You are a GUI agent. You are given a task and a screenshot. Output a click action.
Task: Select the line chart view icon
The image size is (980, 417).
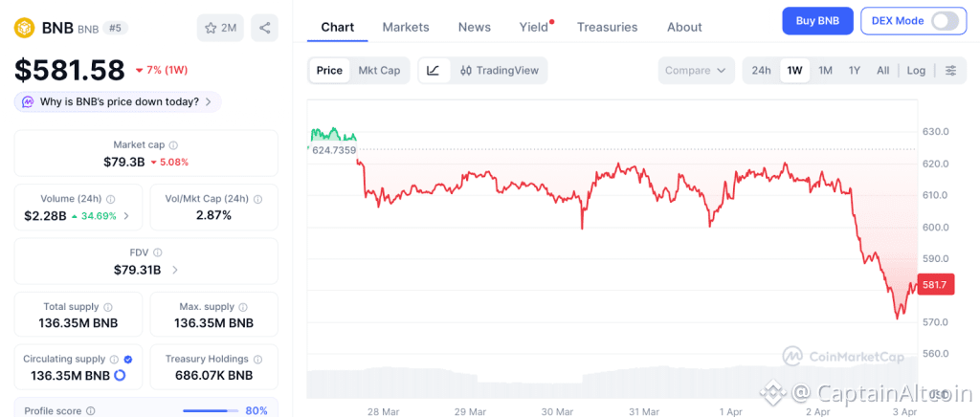[x=434, y=71]
